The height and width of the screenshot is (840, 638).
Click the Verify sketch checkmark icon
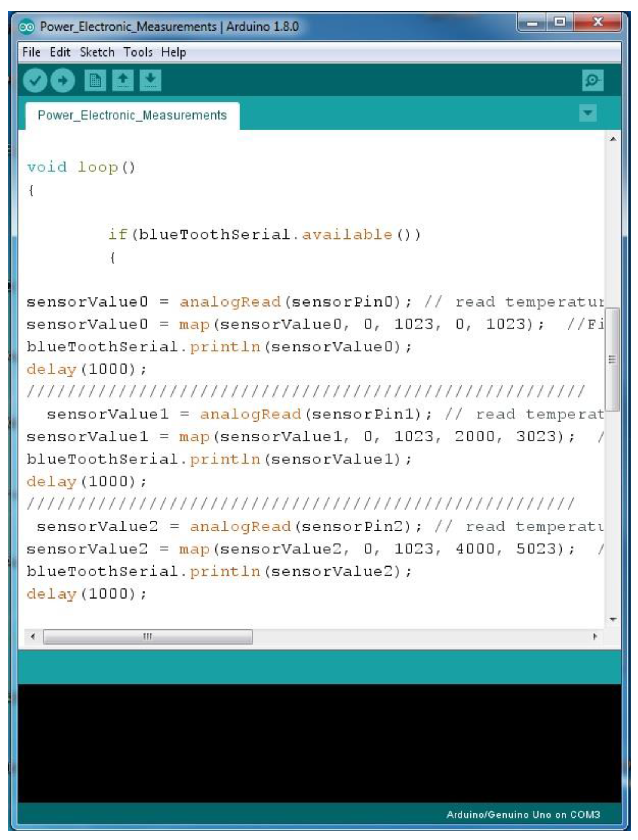(x=35, y=81)
